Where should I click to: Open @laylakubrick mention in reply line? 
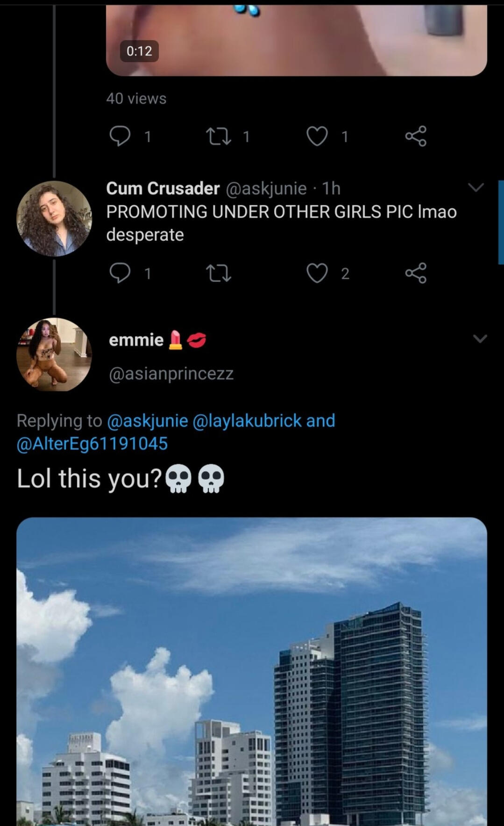[247, 421]
